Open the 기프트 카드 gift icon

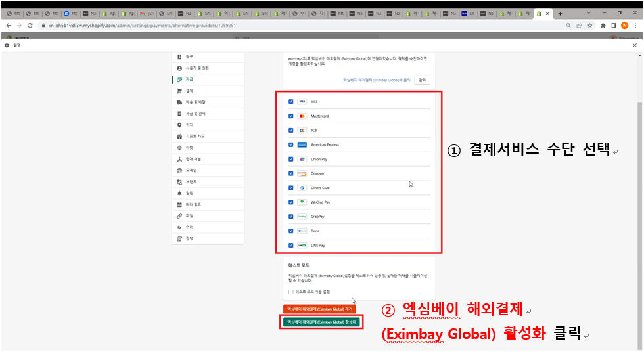click(x=179, y=136)
